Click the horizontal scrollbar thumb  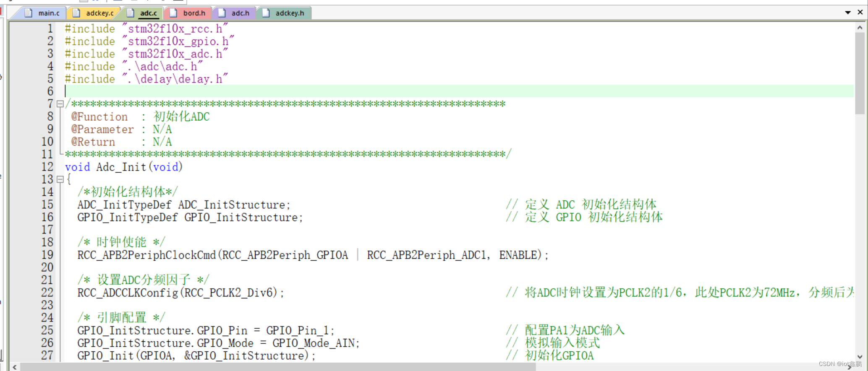[278, 367]
